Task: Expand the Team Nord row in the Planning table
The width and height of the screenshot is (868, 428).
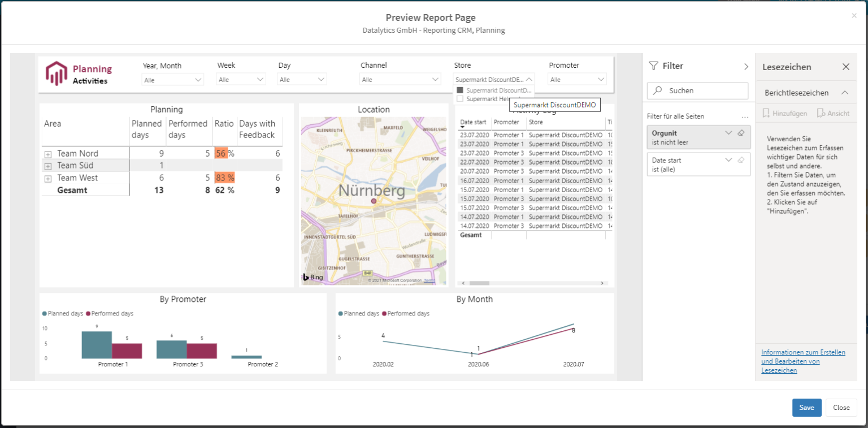Action: pyautogui.click(x=49, y=153)
